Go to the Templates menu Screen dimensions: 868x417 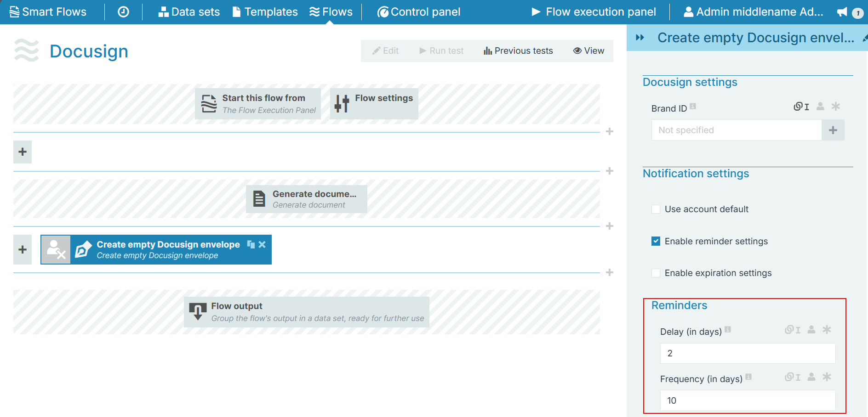coord(265,12)
